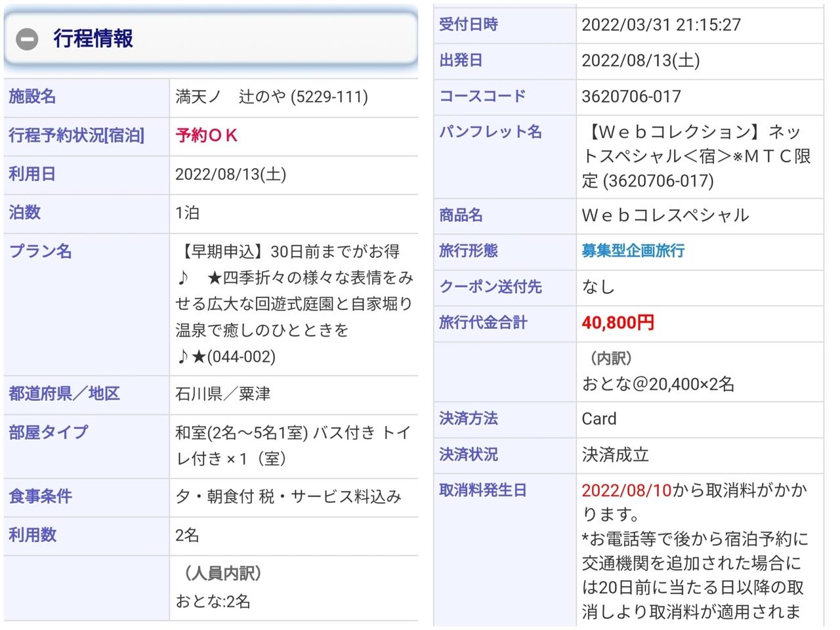Select the 40,800円 total amount
Viewport: 840px width, 630px height.
(x=618, y=323)
